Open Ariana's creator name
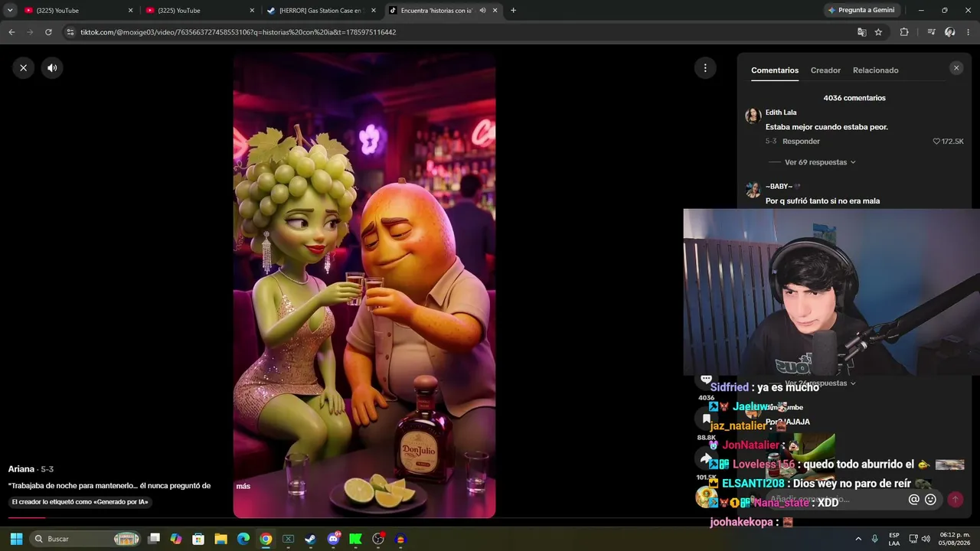Viewport: 980px width, 551px height. click(21, 469)
